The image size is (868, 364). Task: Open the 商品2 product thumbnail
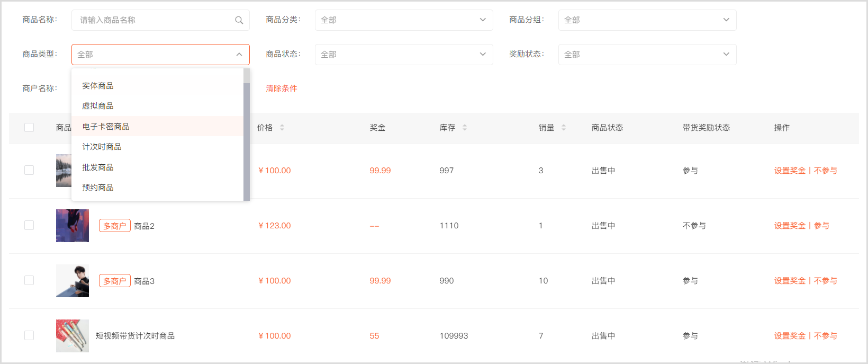coord(73,226)
